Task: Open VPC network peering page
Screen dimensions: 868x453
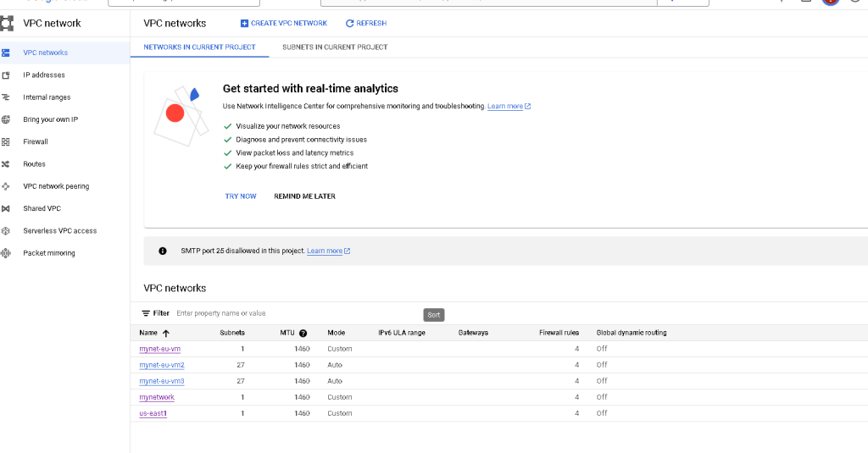Action: [56, 186]
